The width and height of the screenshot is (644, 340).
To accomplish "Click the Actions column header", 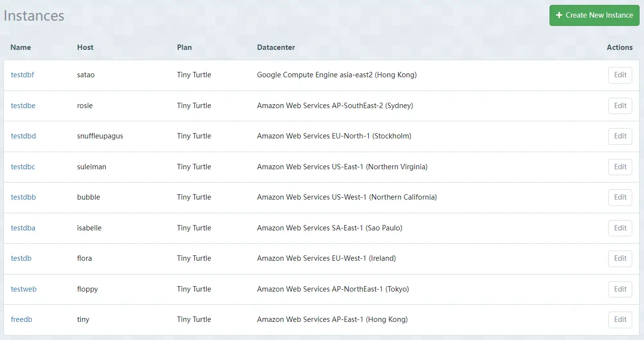I will tap(620, 47).
